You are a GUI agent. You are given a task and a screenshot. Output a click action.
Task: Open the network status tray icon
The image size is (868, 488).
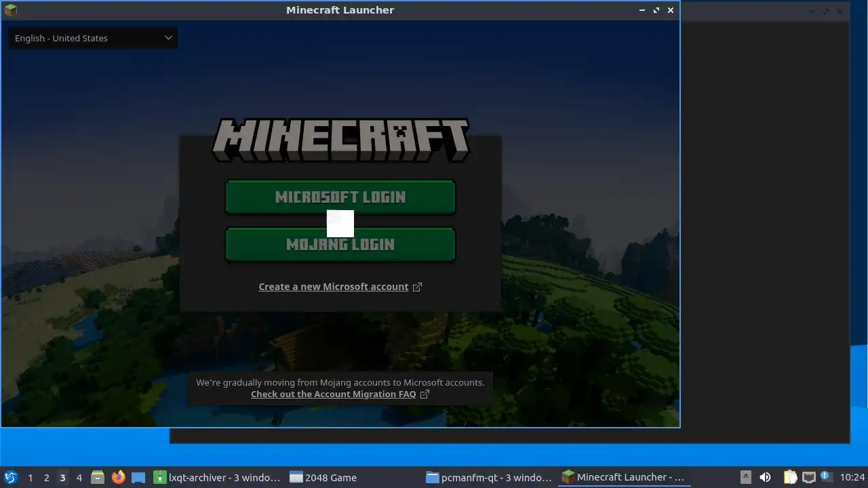[808, 477]
